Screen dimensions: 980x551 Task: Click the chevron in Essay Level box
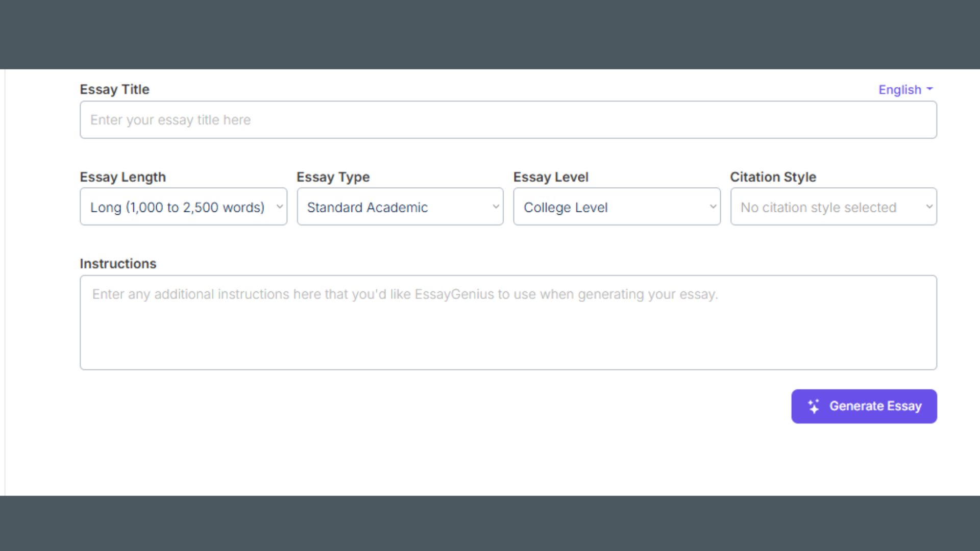click(x=713, y=207)
